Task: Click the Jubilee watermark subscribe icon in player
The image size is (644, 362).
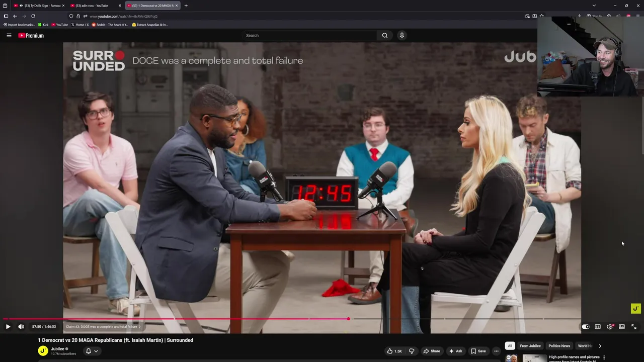Action: pyautogui.click(x=635, y=308)
